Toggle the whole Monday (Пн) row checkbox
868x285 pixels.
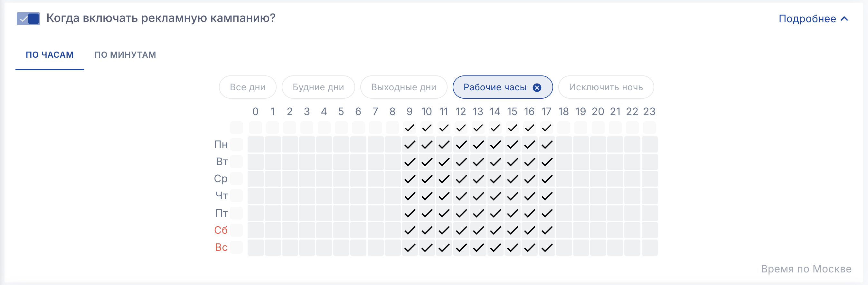[237, 145]
